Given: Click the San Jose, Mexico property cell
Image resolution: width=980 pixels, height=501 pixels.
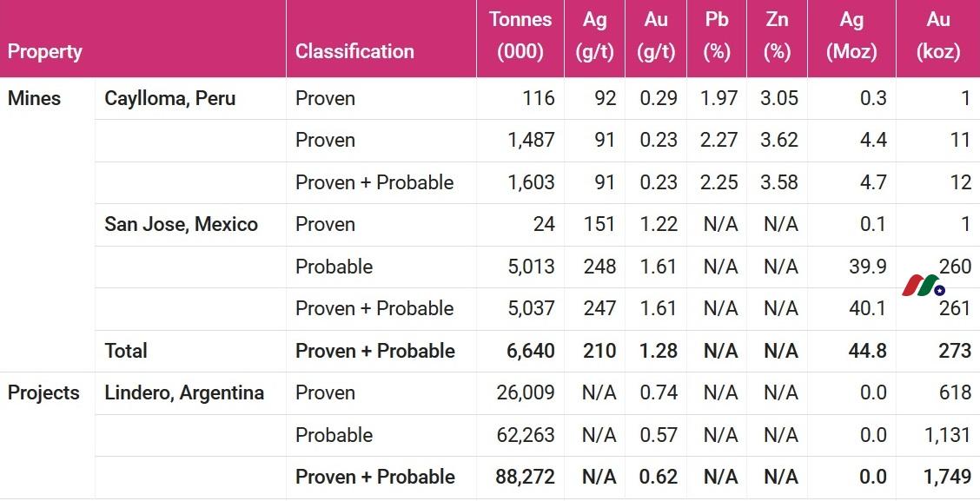Looking at the screenshot, I should tap(182, 224).
